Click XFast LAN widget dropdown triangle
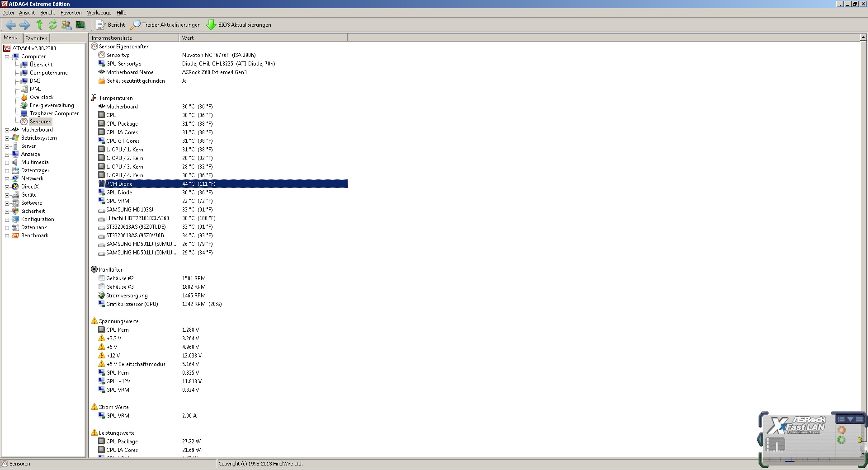This screenshot has height=470, width=868. (850, 419)
